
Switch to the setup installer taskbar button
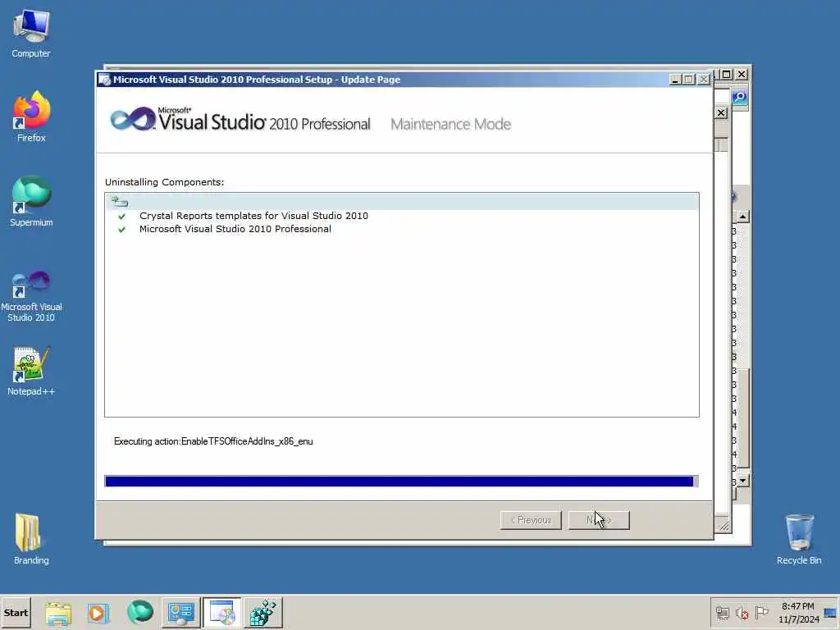click(x=221, y=613)
